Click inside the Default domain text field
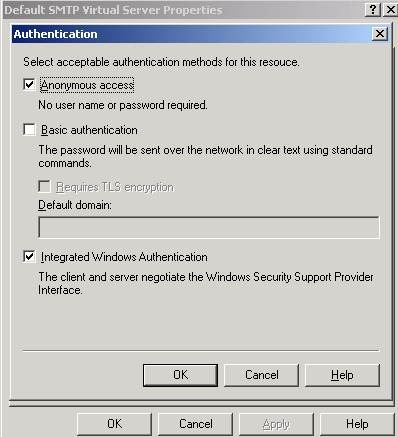Viewport: 398px width, 437px height. tap(209, 228)
